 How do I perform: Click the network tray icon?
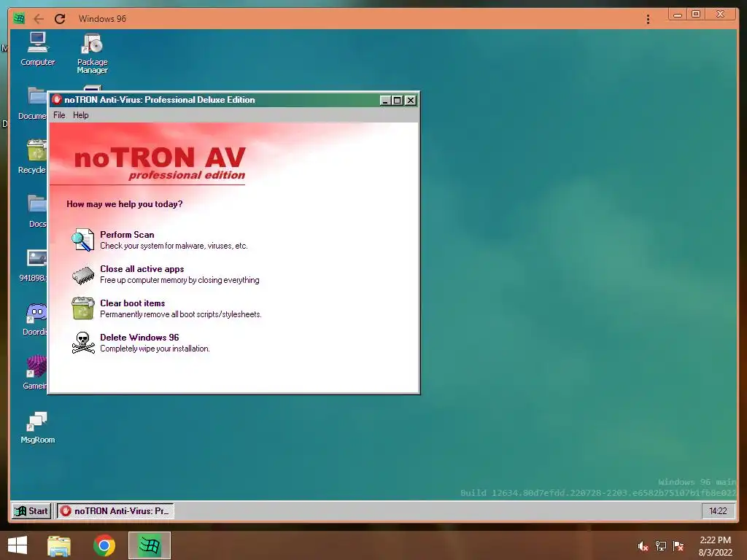coord(661,546)
